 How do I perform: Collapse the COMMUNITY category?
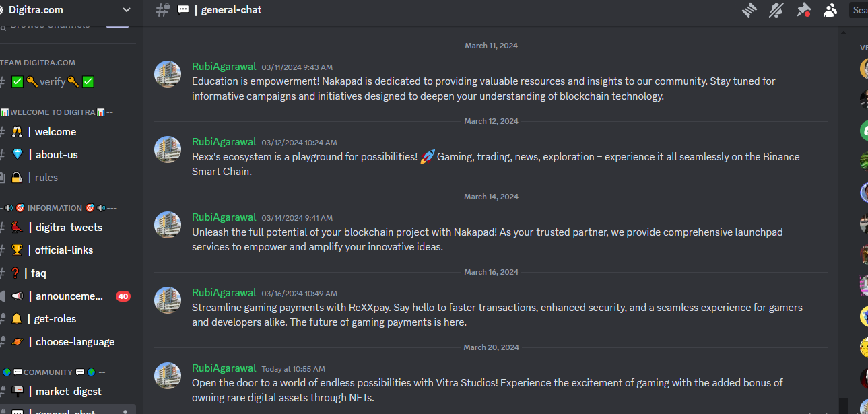54,372
